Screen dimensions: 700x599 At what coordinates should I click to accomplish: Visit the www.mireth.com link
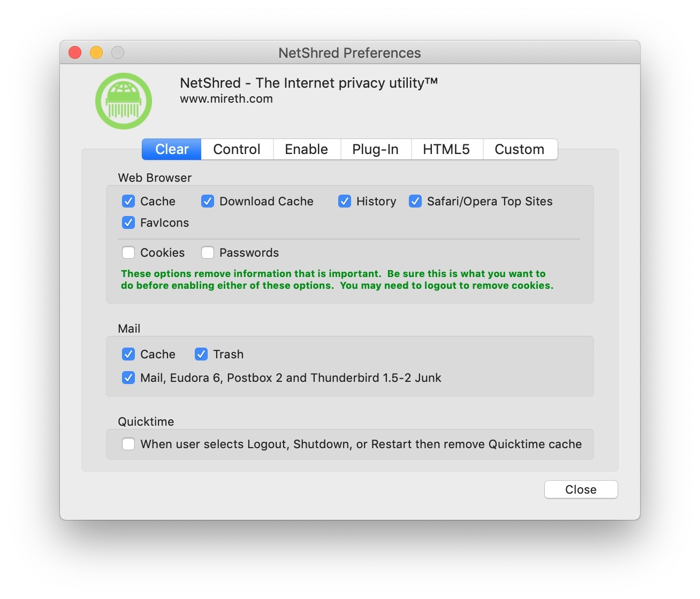coord(226,98)
